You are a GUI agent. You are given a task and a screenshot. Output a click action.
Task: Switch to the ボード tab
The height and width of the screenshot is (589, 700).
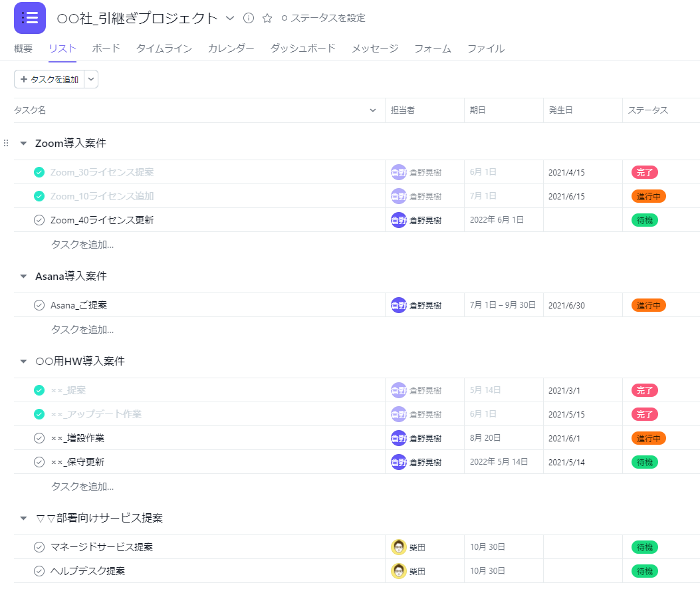coord(106,49)
